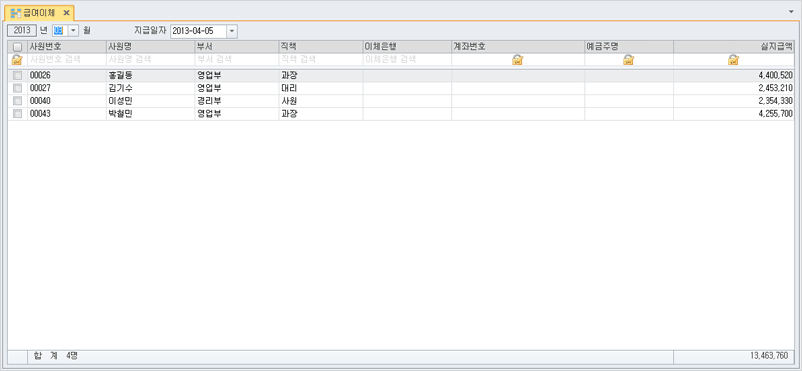Click the footer summary 합 계 4명
Image resolution: width=802 pixels, height=371 pixels.
tap(56, 355)
